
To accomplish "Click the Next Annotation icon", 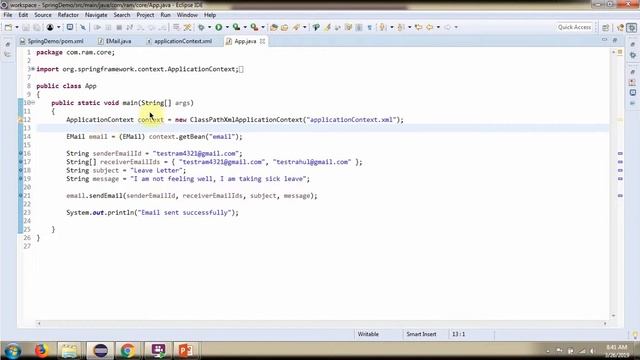I will pos(383,27).
